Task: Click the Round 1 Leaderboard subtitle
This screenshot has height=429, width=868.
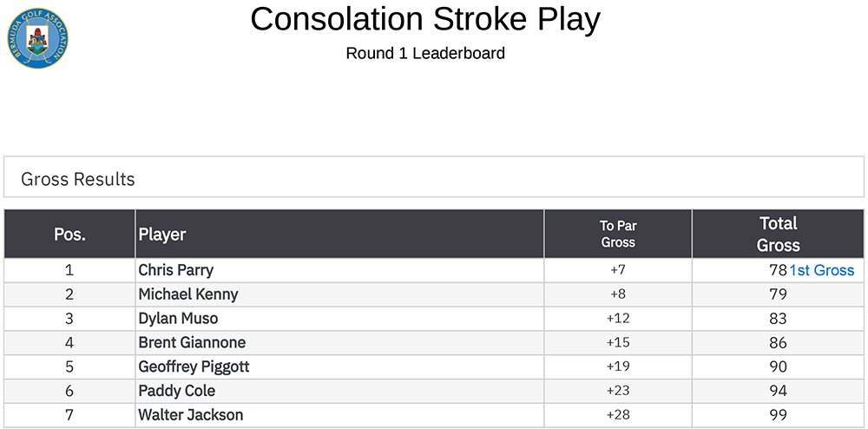Action: tap(425, 53)
